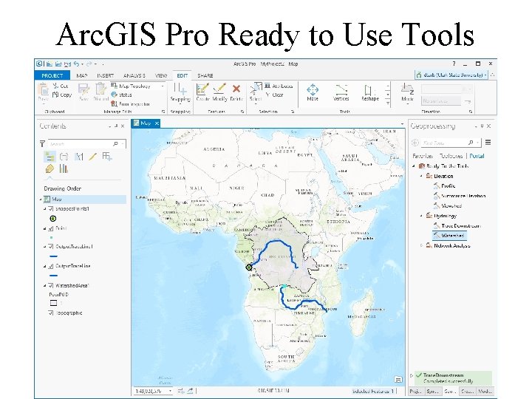Expand the TraceDownstream completed message
Screen dimensions: 532x399
point(412,375)
